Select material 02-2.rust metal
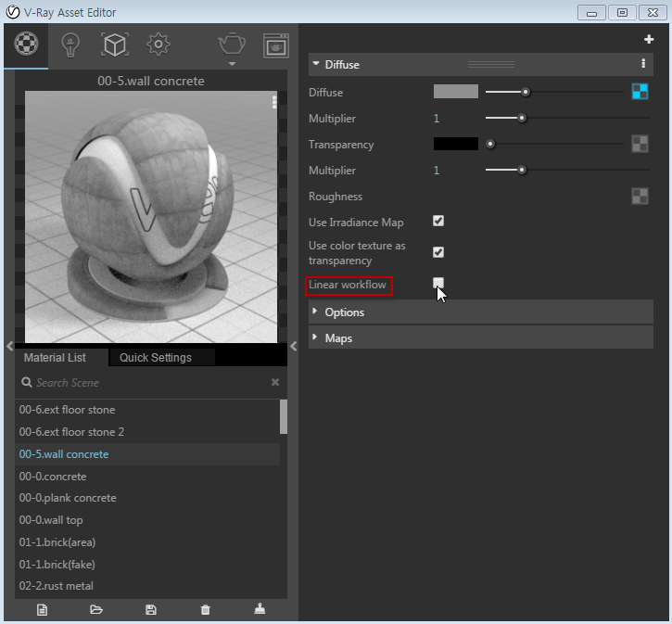This screenshot has width=672, height=624. [147, 586]
